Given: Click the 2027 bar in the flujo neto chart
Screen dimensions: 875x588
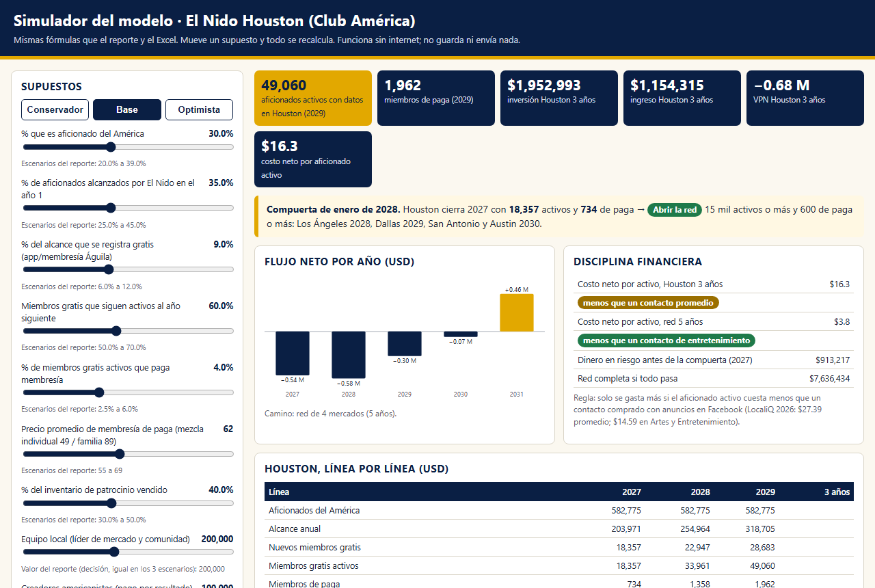Looking at the screenshot, I should click(x=293, y=353).
